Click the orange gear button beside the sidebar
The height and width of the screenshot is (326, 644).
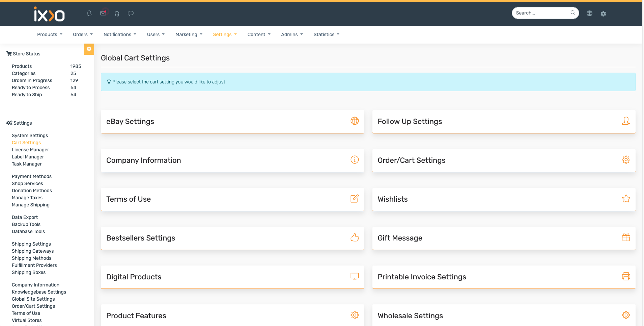pyautogui.click(x=89, y=49)
